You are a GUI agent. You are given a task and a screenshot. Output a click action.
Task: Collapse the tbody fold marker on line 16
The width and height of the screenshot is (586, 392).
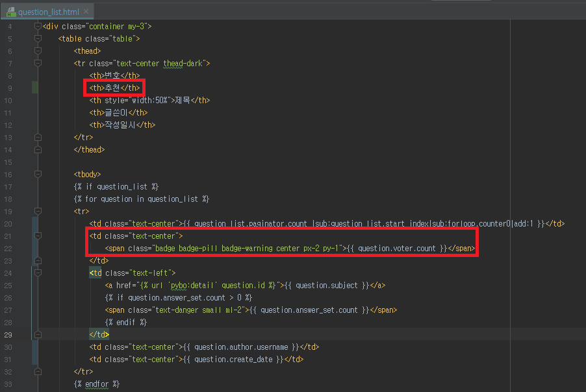pos(38,175)
